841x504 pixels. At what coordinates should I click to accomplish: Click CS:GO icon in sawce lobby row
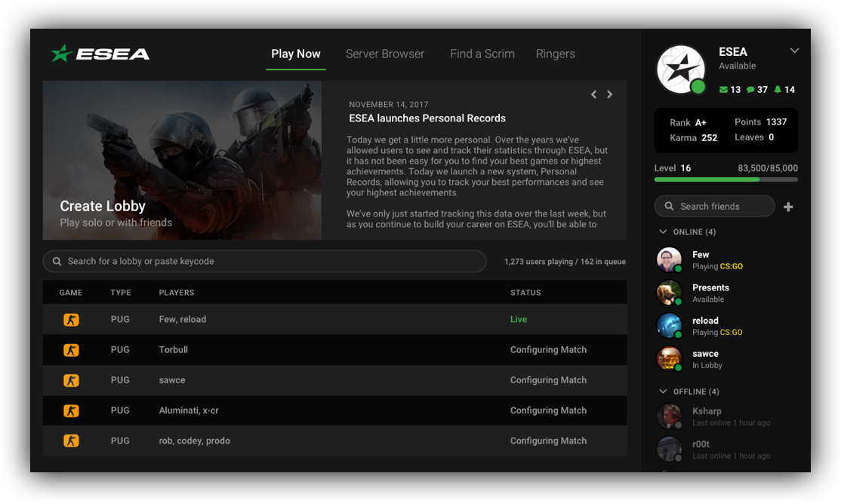coord(71,380)
